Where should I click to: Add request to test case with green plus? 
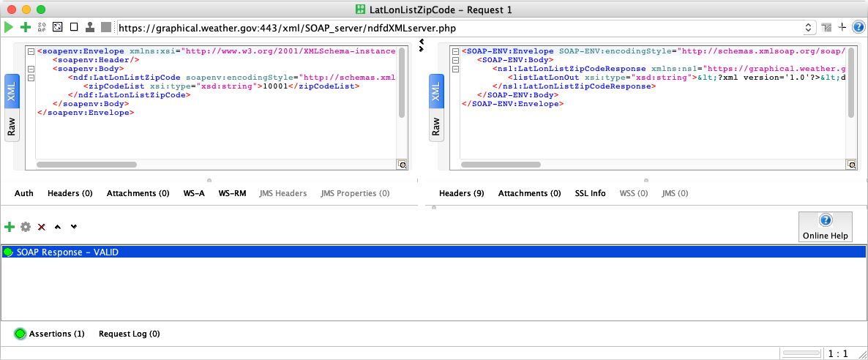pos(26,27)
